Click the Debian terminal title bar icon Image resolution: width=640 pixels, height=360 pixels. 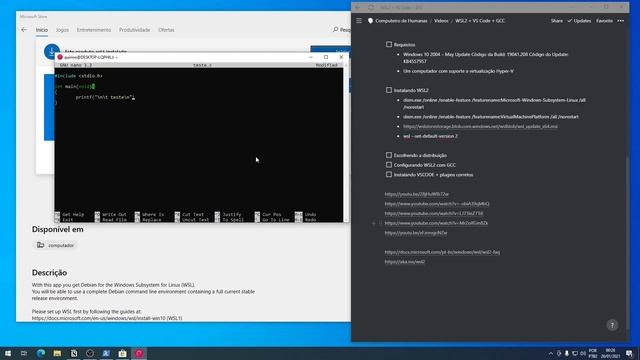60,57
